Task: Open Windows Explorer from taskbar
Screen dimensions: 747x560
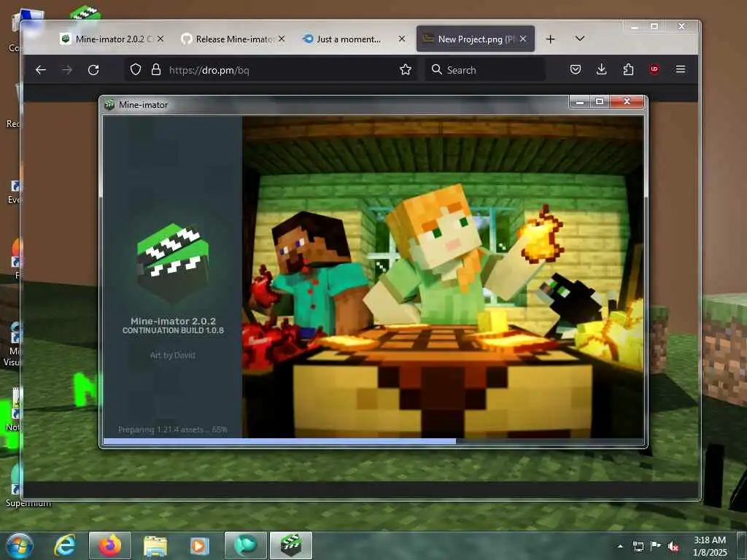Action: coord(155,545)
